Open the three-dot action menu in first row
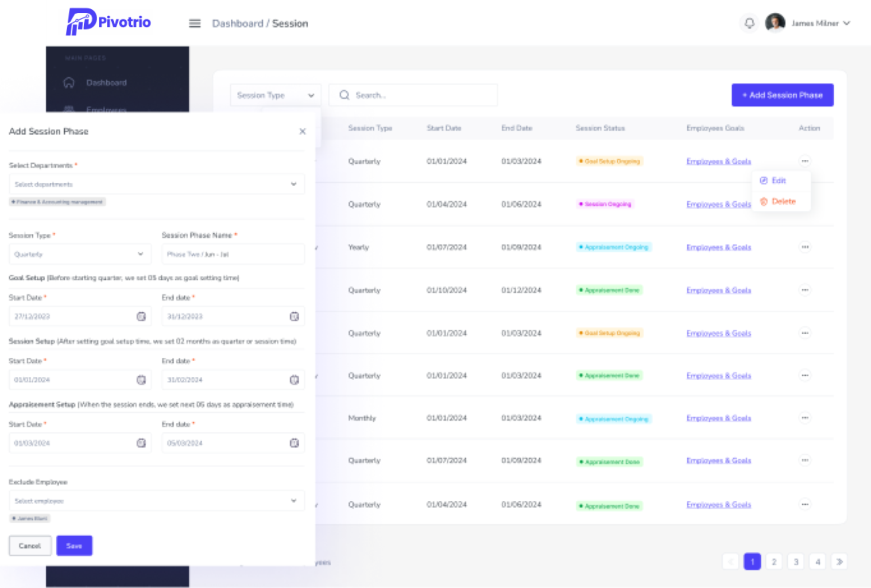 (x=805, y=161)
